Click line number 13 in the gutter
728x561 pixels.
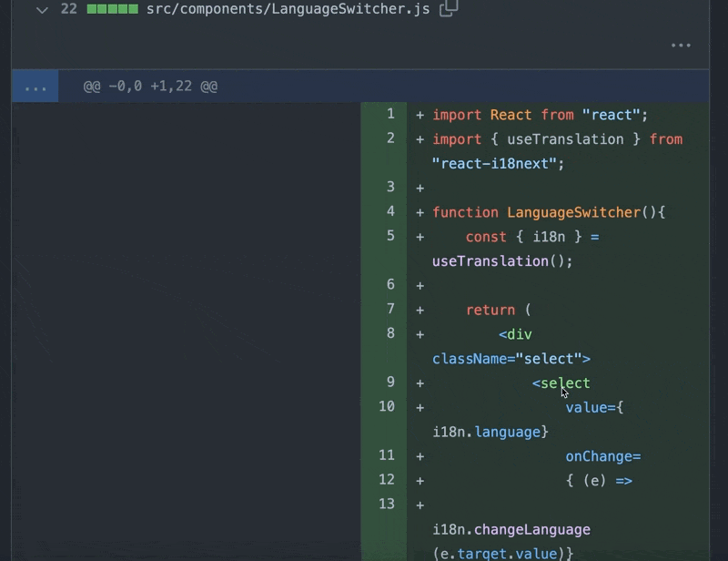(x=387, y=504)
